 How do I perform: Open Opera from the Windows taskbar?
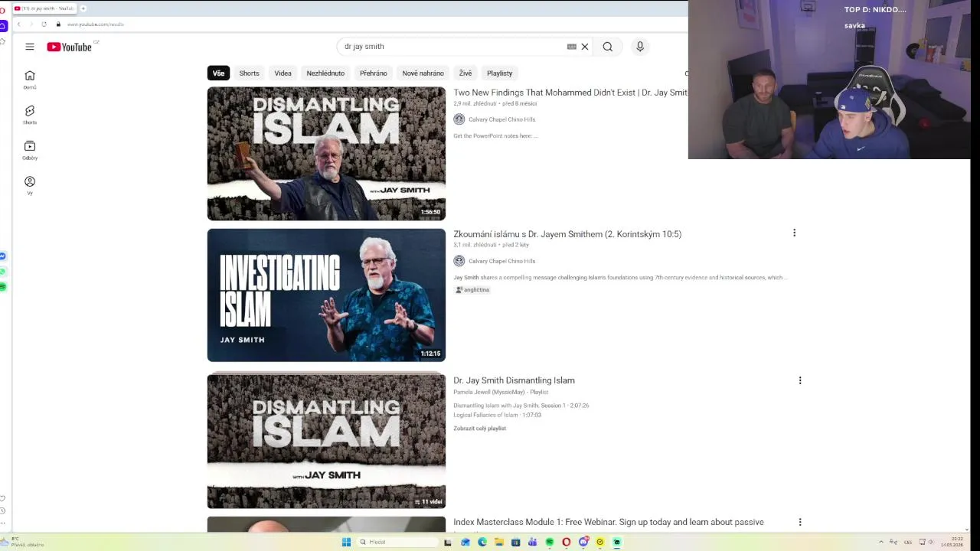[567, 542]
